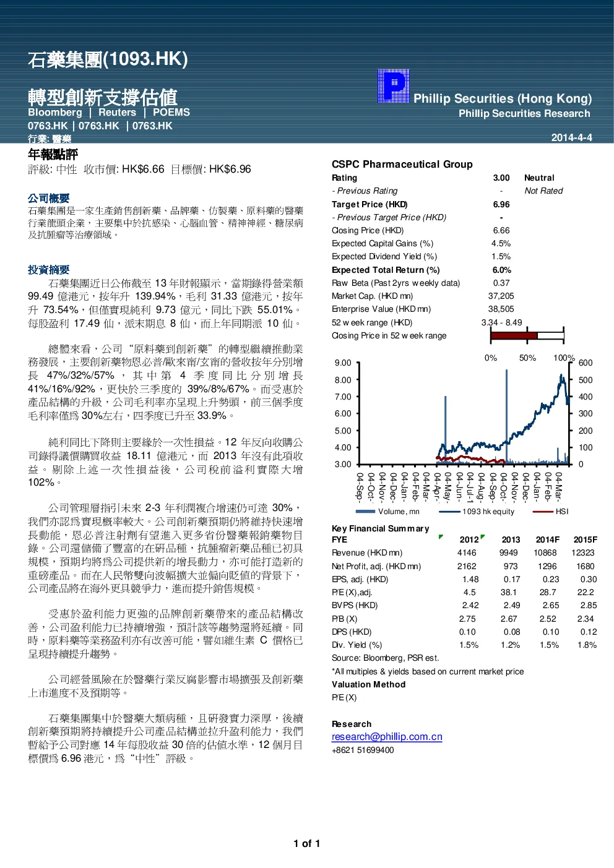Select the Key Financial Summary heading
This screenshot has height=868, width=614.
click(381, 528)
